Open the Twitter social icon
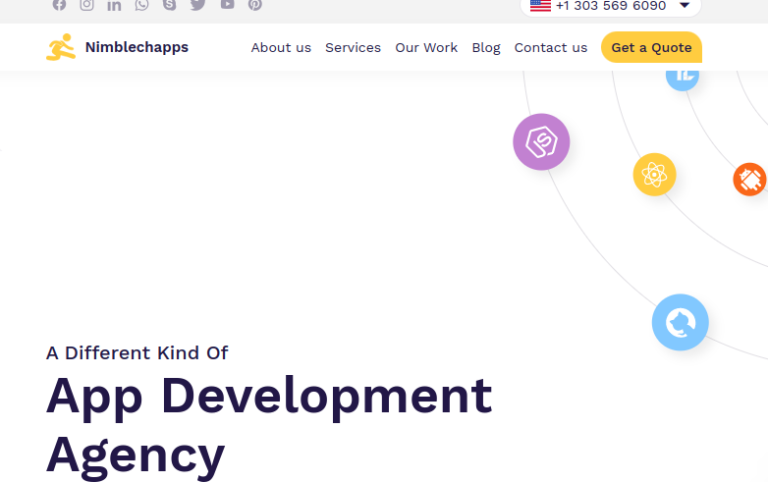Viewport: 768px width, 482px height. pyautogui.click(x=198, y=4)
